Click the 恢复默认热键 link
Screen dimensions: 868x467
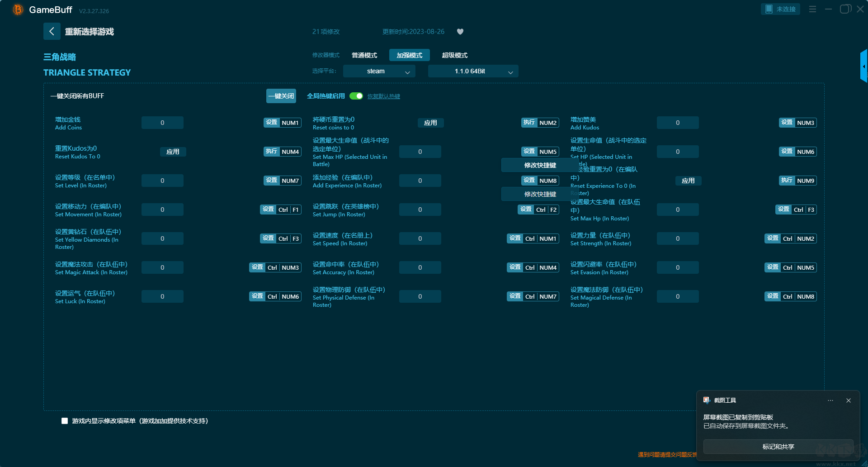(384, 96)
